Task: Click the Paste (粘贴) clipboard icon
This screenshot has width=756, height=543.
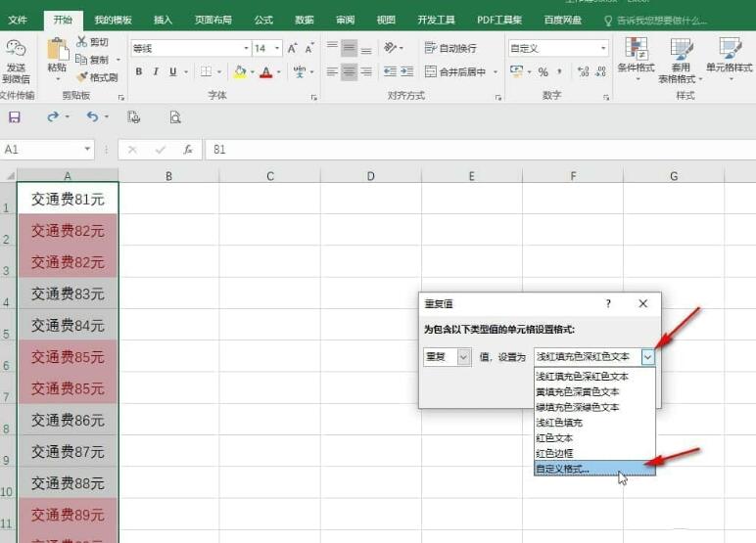Action: click(57, 55)
